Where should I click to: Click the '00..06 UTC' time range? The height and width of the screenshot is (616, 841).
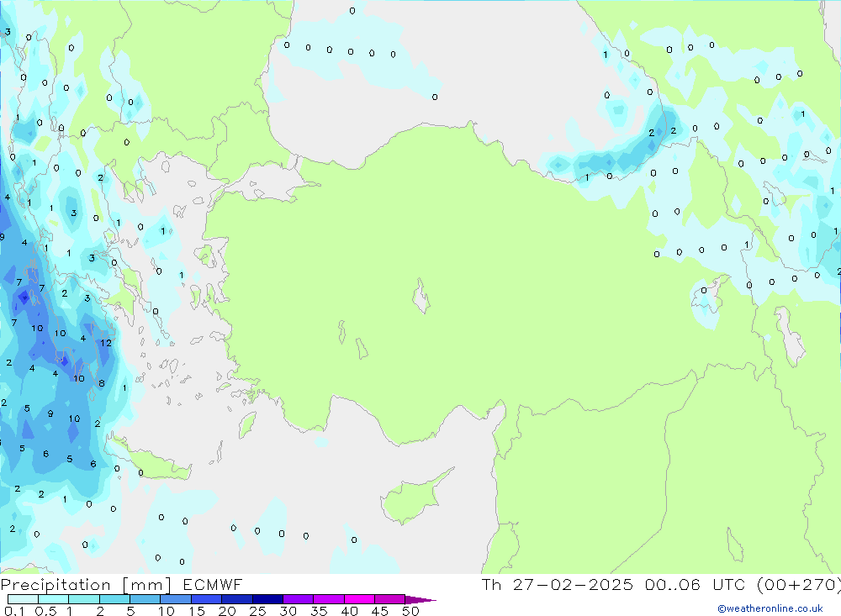(696, 585)
